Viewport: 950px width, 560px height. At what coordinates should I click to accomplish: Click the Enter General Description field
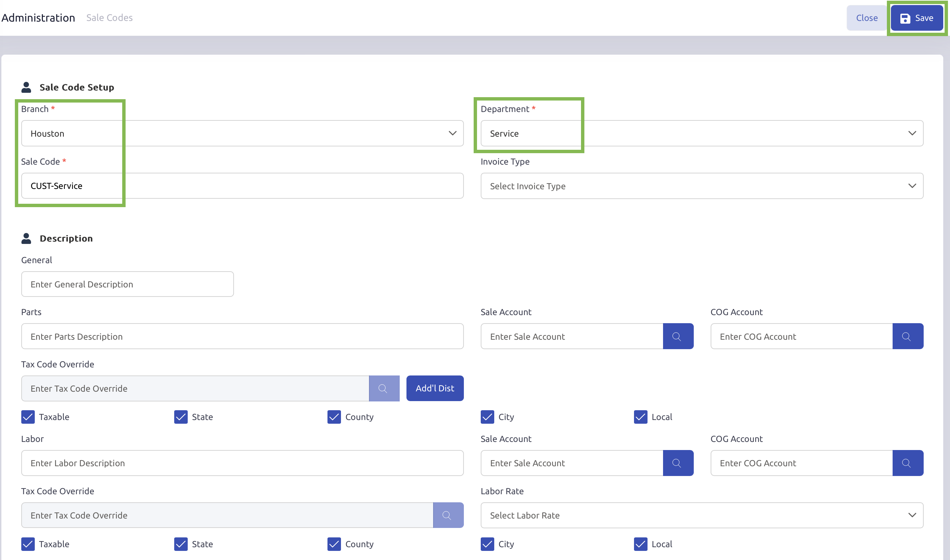(127, 284)
